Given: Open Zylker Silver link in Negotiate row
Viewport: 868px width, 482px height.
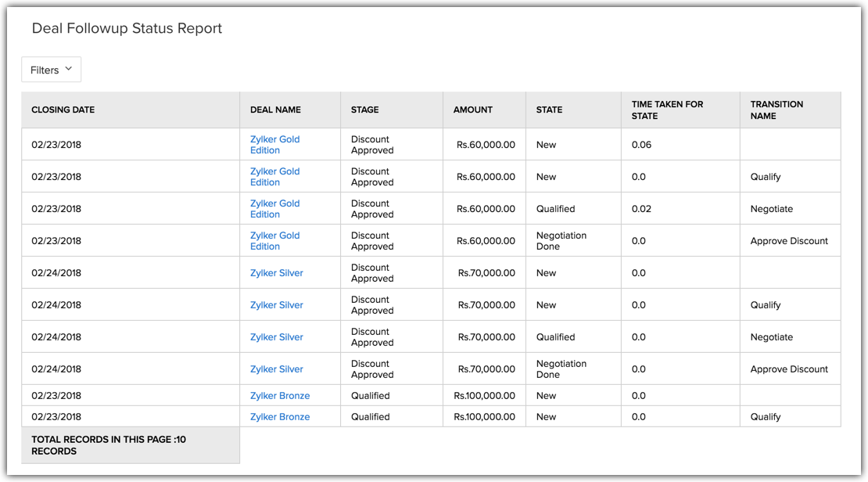Looking at the screenshot, I should tap(276, 337).
